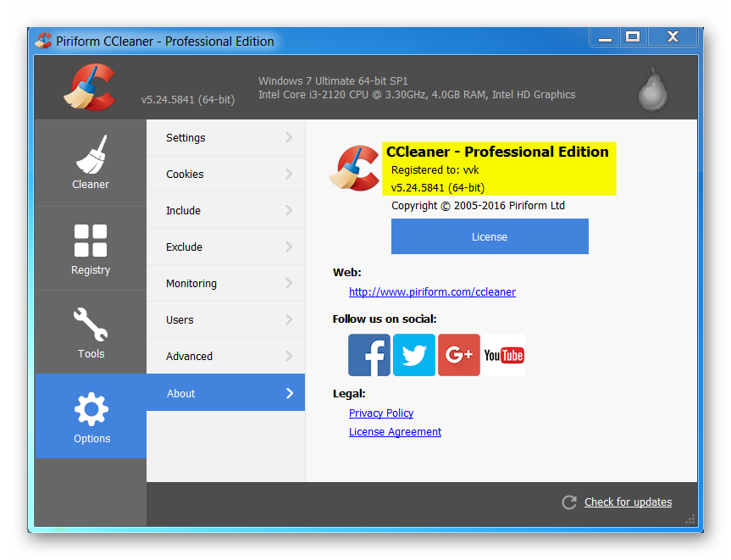This screenshot has height=560, width=731.
Task: Maximize the CCleaner window
Action: pos(633,36)
